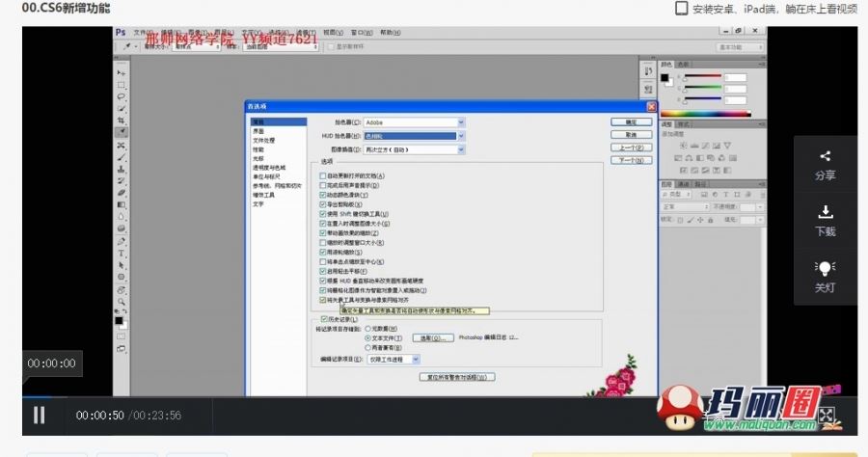Uncheck 历史记录(L) checkbox
Viewport: 868px width, 457px height.
tap(324, 319)
